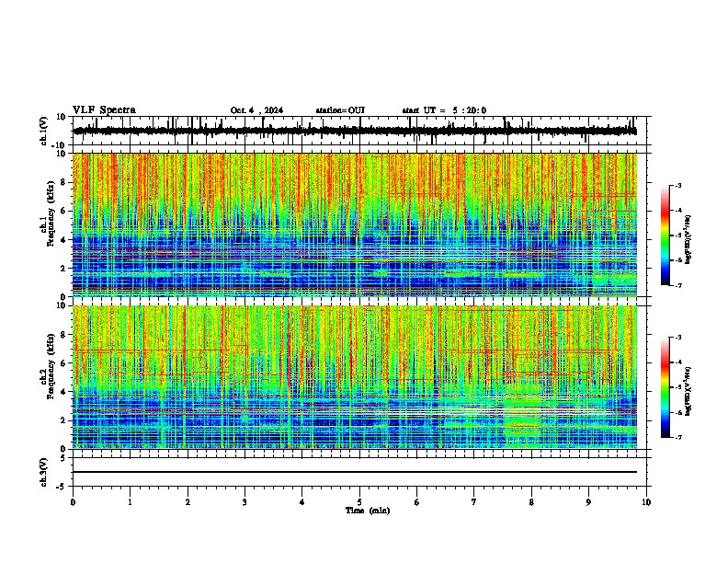Click the "ch.1(V)" waveform axis label
This screenshot has height=563, width=728.
44,131
